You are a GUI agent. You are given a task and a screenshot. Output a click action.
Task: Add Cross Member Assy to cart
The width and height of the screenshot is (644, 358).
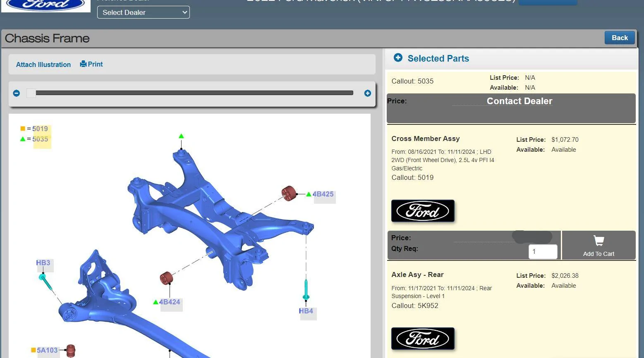click(599, 246)
